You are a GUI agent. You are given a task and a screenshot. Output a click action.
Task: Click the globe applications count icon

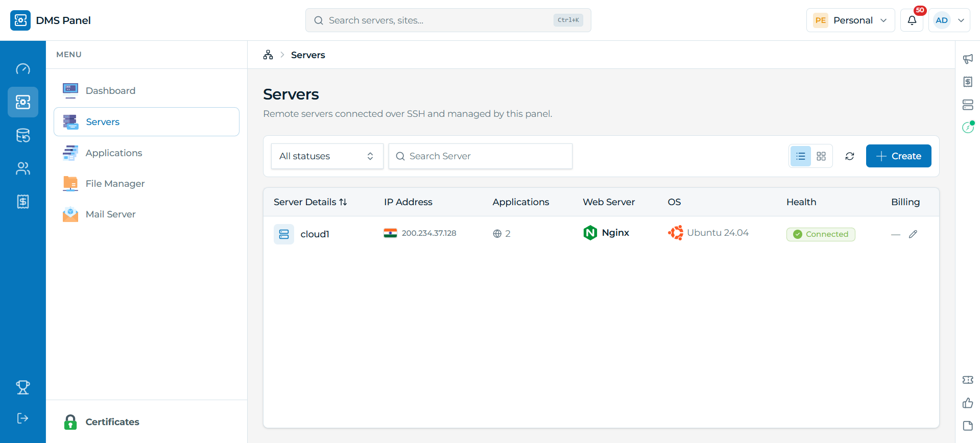pyautogui.click(x=497, y=234)
